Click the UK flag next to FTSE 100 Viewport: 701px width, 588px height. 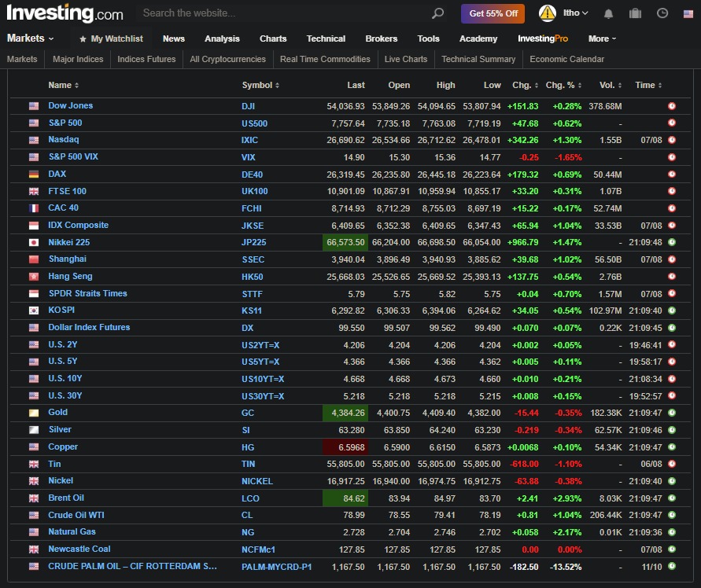[x=34, y=191]
